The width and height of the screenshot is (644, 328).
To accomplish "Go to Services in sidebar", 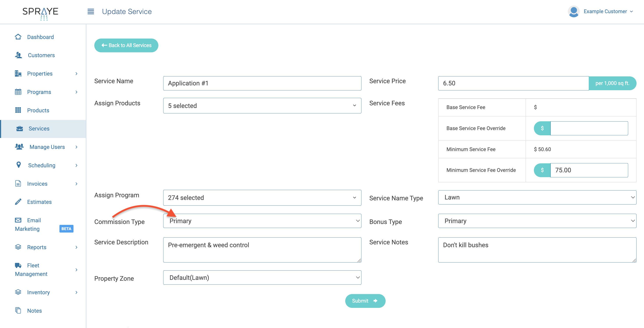I will click(x=39, y=129).
